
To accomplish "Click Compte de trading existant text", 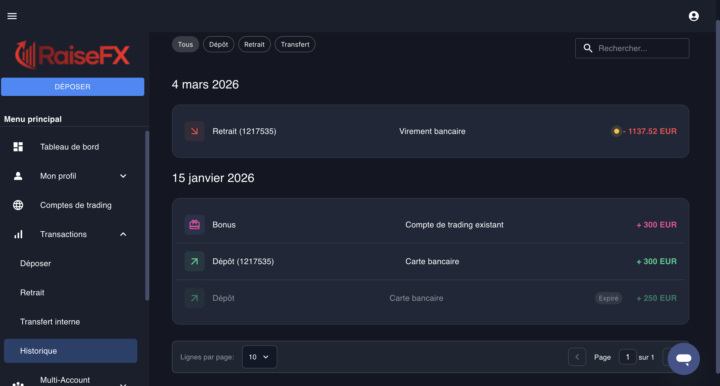I will 454,225.
